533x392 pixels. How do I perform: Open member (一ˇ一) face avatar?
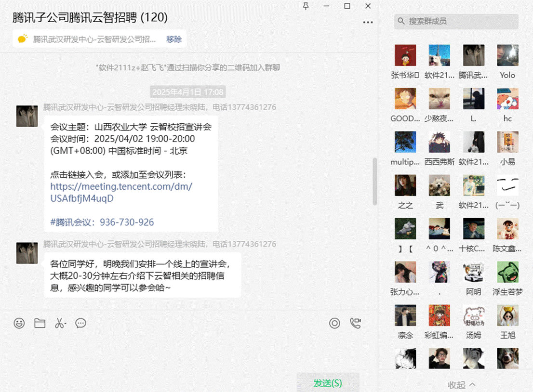click(x=507, y=185)
